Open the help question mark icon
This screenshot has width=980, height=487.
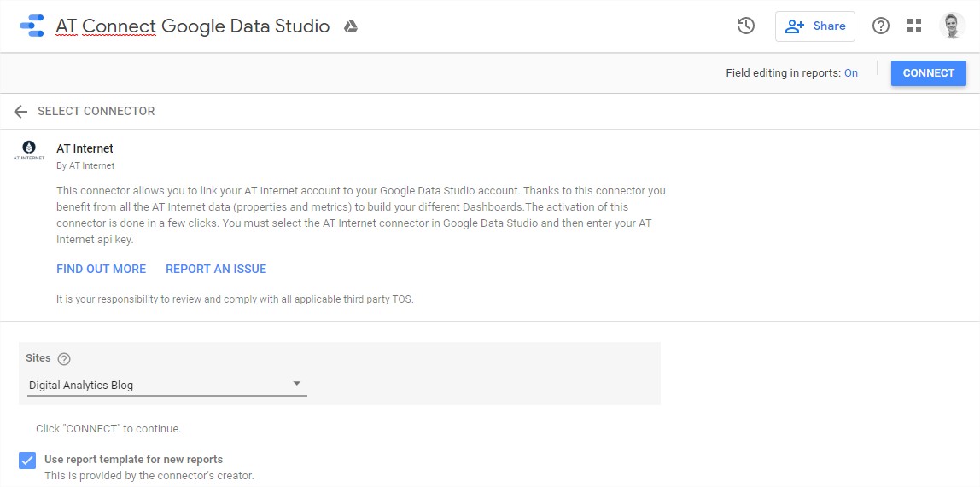(x=881, y=26)
